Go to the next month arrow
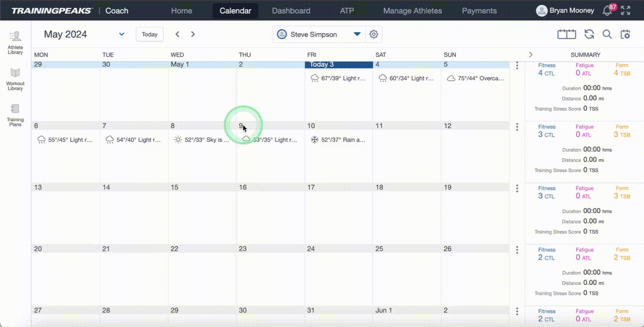The image size is (644, 327). coord(193,34)
